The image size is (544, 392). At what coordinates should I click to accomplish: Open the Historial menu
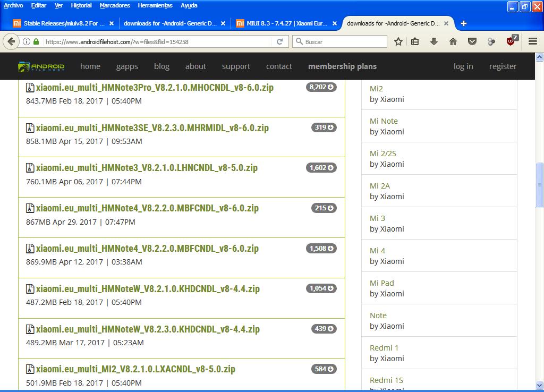pyautogui.click(x=81, y=5)
